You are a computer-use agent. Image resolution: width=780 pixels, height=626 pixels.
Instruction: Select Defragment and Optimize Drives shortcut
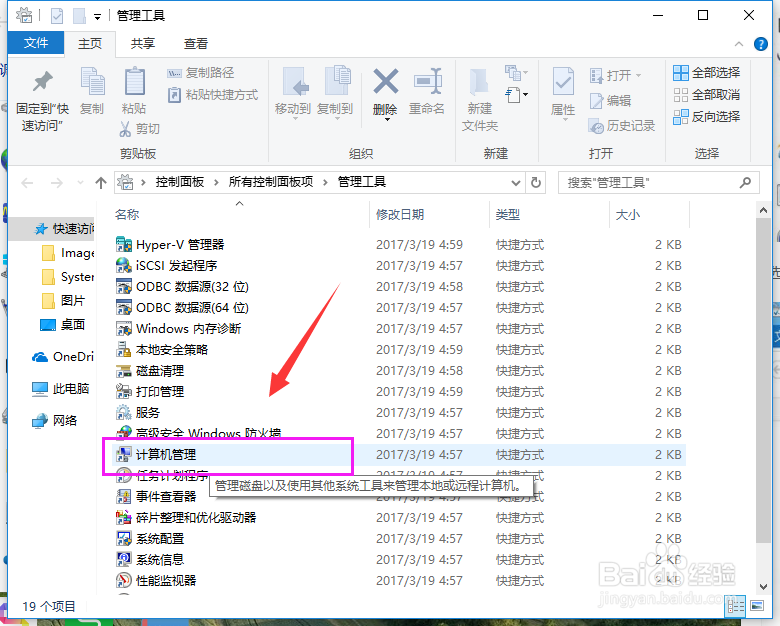186,518
